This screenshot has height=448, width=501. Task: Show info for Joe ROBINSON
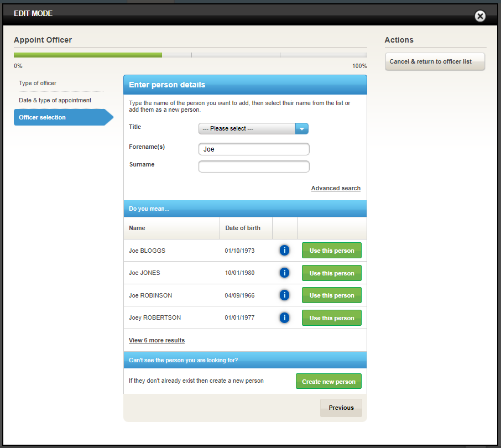(x=284, y=295)
